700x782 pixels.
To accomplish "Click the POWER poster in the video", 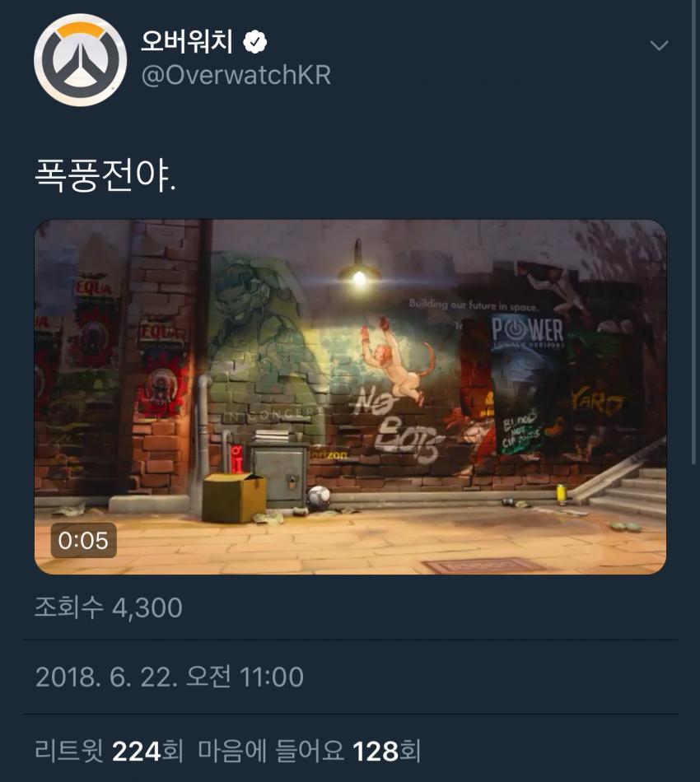I will tap(527, 383).
